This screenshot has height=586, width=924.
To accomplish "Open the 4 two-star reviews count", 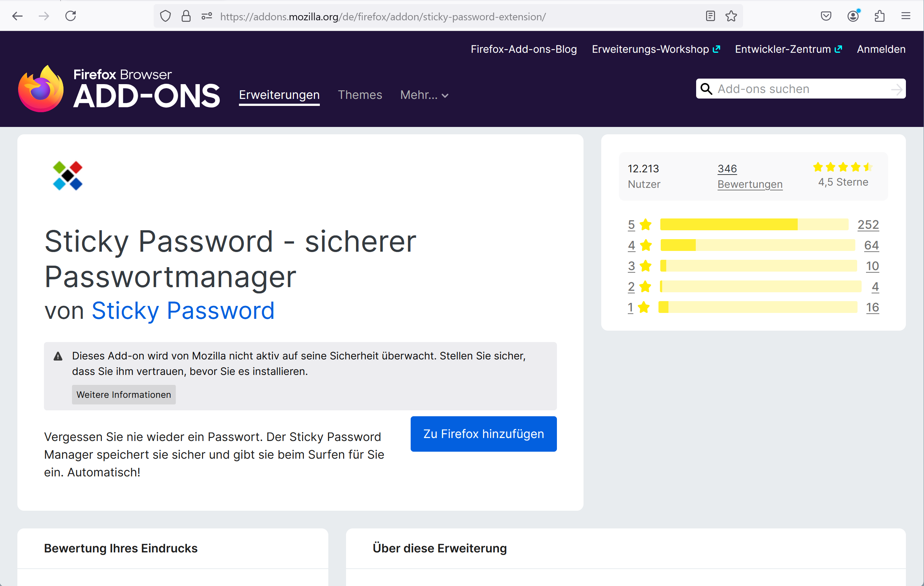I will tap(875, 286).
